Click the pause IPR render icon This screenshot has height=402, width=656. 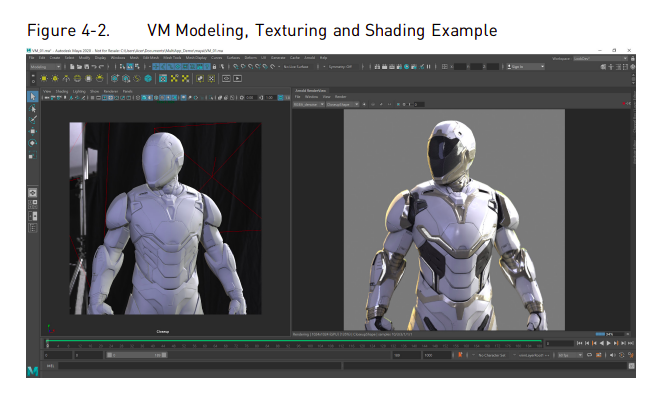coord(428,67)
